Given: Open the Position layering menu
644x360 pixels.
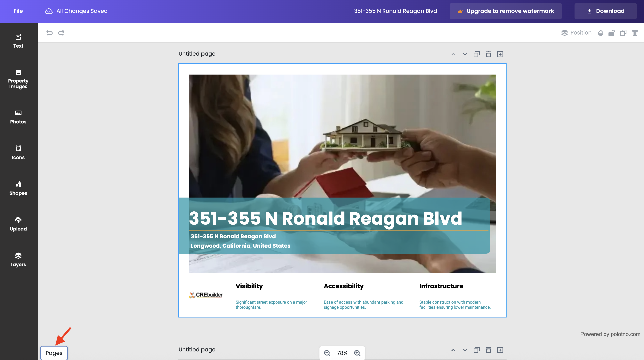Looking at the screenshot, I should (x=576, y=33).
